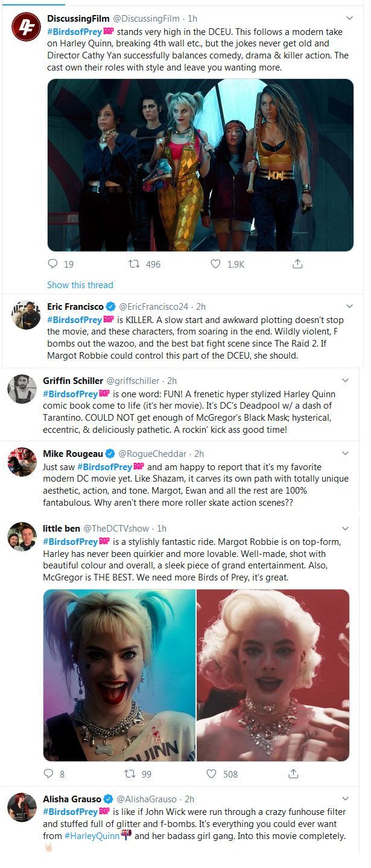371x868 pixels.
Task: Share little ben's tweet via share icon
Action: pos(293,773)
